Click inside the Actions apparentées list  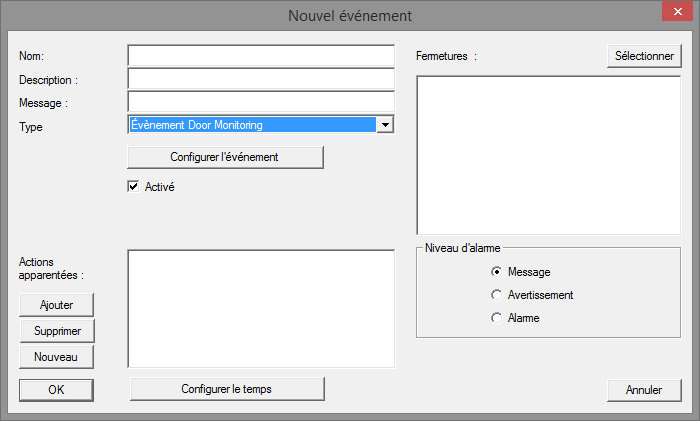click(x=261, y=308)
